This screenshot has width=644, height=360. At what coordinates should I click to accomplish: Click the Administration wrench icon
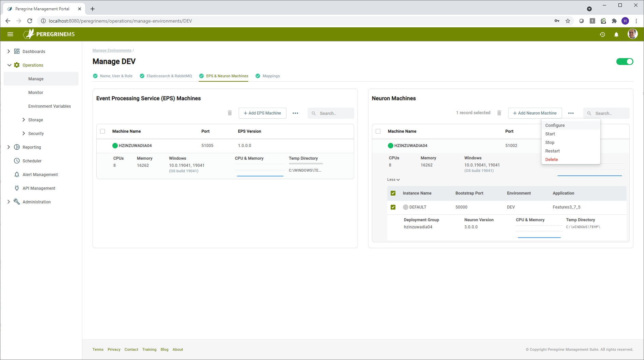(17, 202)
